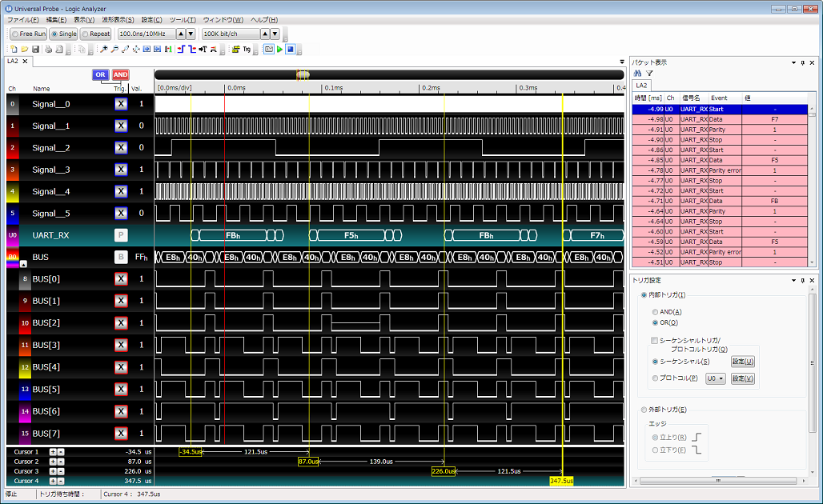Viewport: 823px width, 504px height.
Task: Click the blue rising edge toolbar icon
Action: point(182,50)
